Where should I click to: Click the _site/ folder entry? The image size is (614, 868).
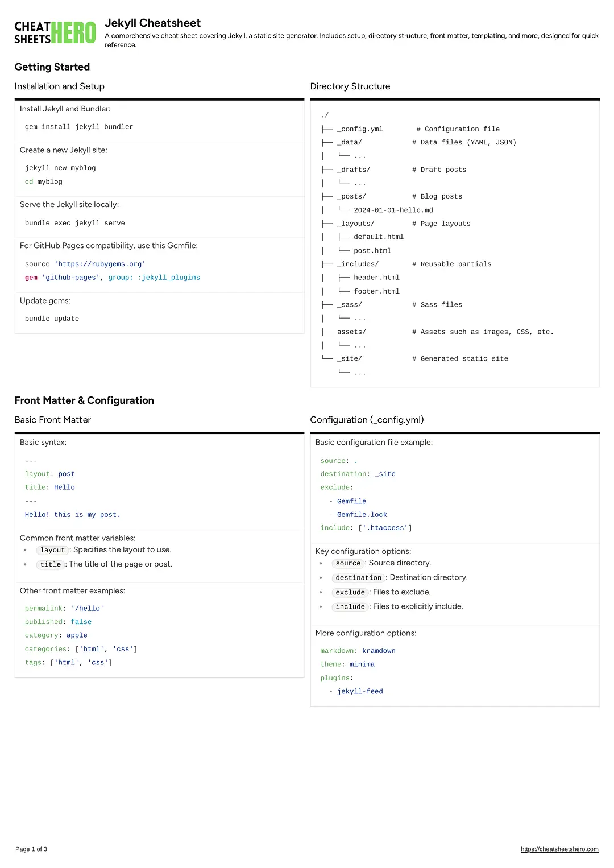[x=349, y=359]
